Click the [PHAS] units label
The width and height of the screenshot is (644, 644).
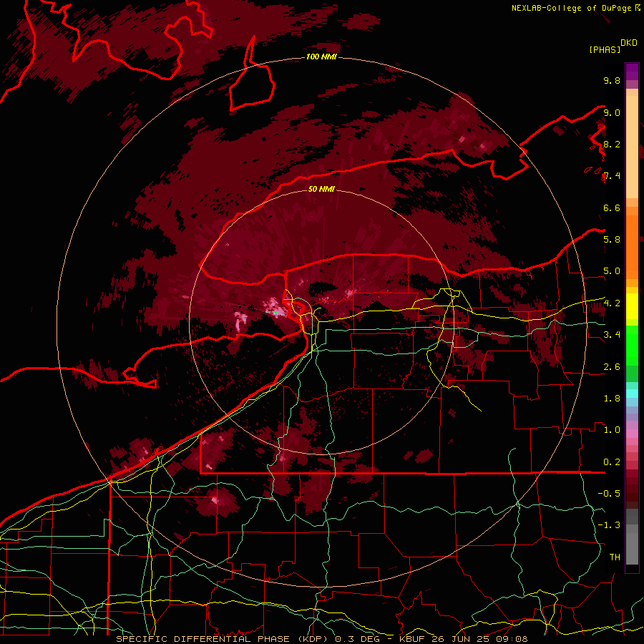click(605, 49)
